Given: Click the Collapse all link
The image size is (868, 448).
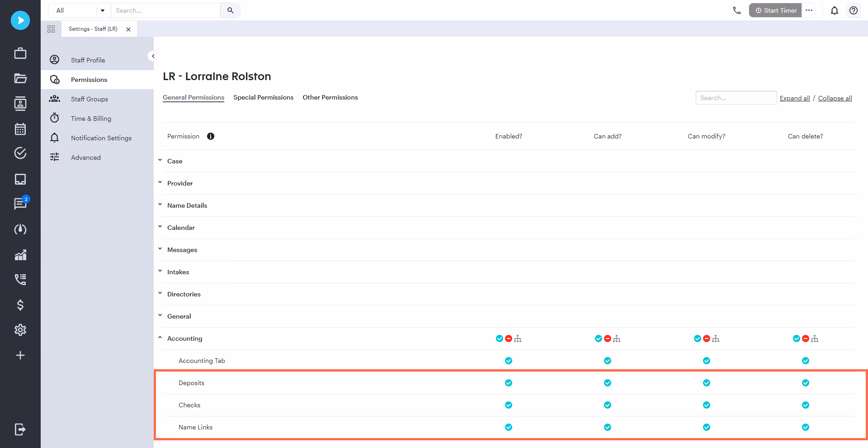Looking at the screenshot, I should pyautogui.click(x=835, y=98).
